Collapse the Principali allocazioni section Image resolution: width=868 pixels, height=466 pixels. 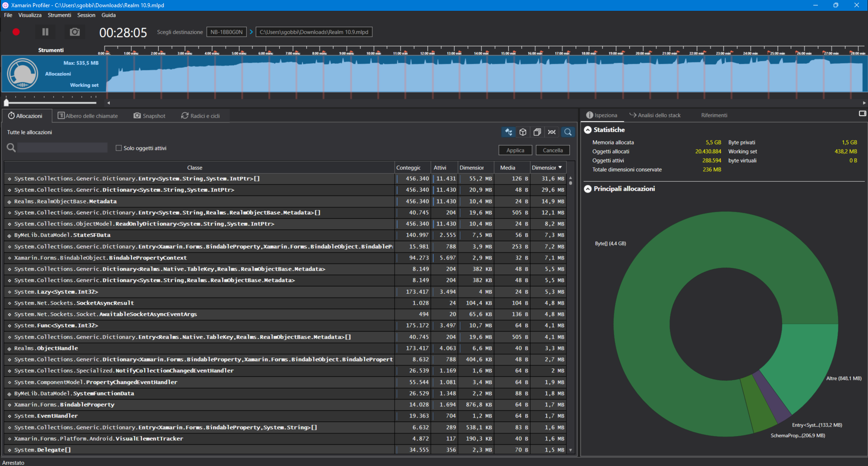tap(588, 188)
